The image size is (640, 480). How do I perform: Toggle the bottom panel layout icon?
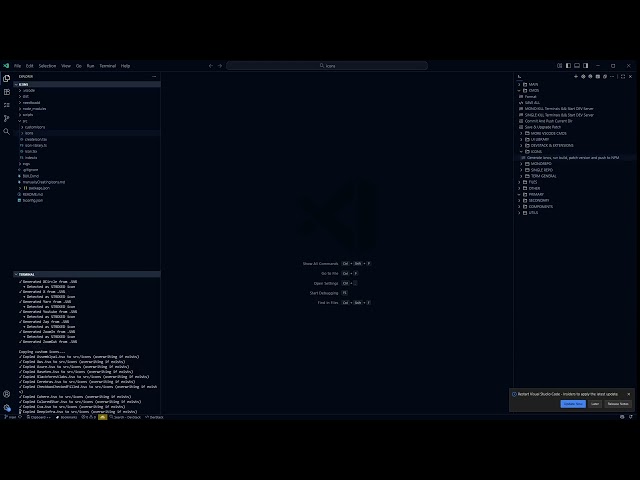click(x=577, y=66)
